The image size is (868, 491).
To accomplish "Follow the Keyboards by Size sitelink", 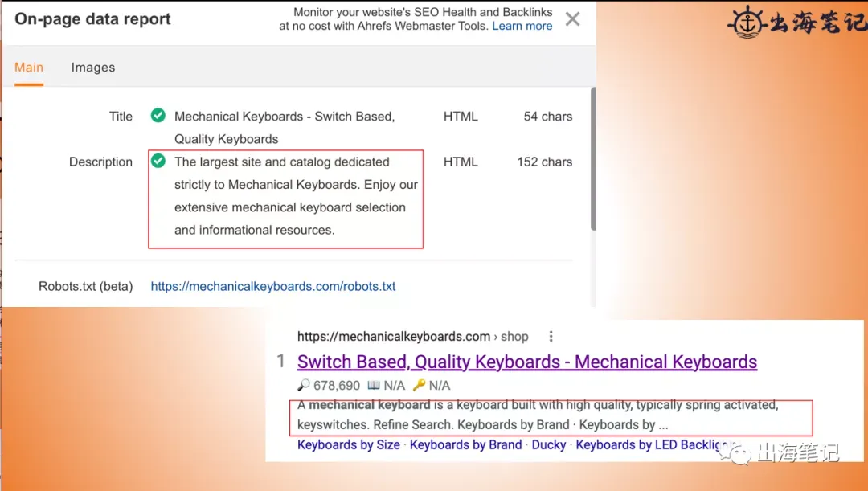I will [349, 444].
